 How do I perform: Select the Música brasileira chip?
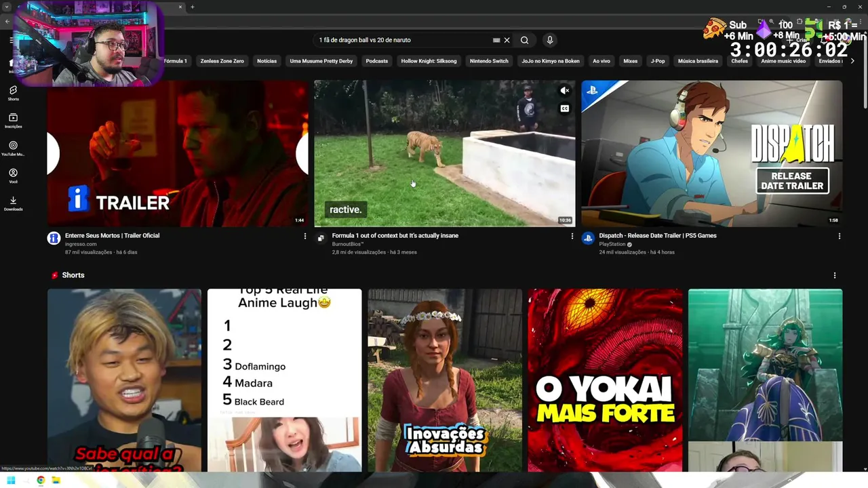click(x=698, y=61)
